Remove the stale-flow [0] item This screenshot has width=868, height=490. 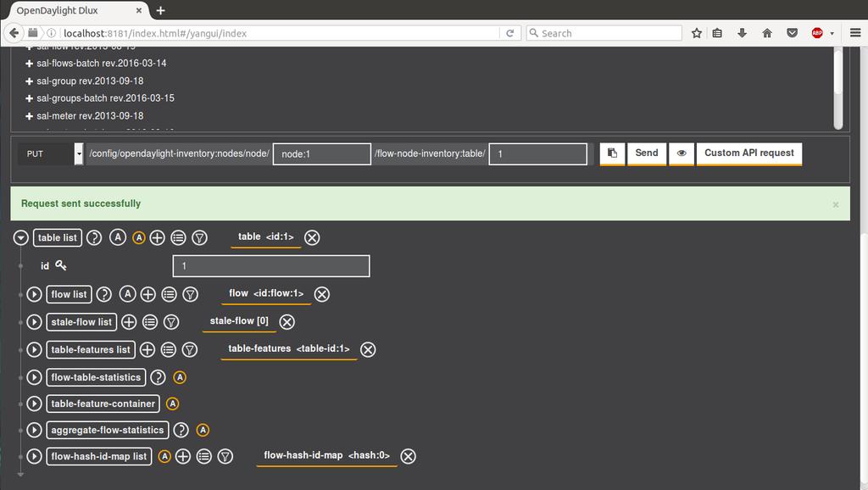pos(287,321)
